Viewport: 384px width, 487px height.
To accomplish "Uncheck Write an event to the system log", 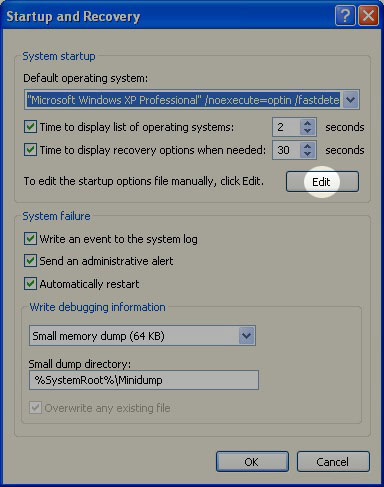I will 30,239.
